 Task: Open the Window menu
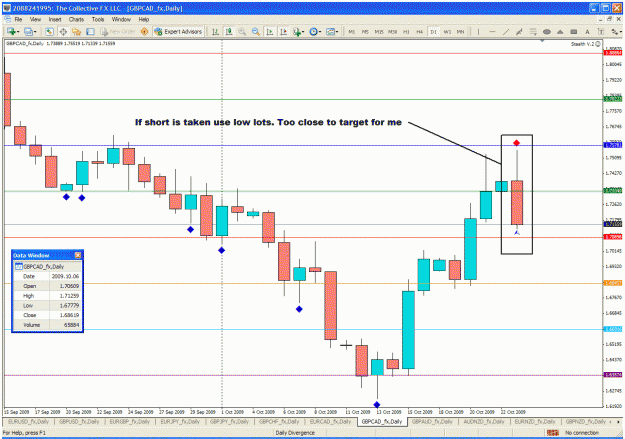pyautogui.click(x=121, y=19)
